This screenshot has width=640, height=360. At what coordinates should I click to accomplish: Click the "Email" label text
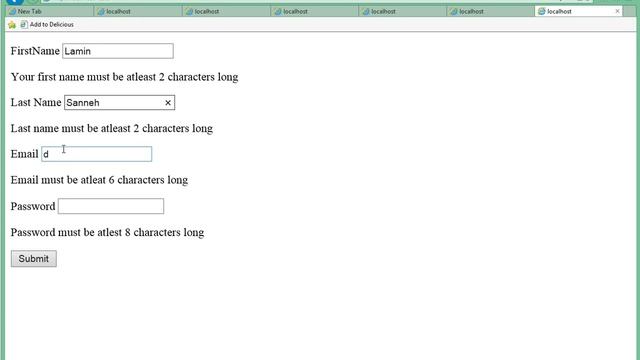tap(24, 154)
